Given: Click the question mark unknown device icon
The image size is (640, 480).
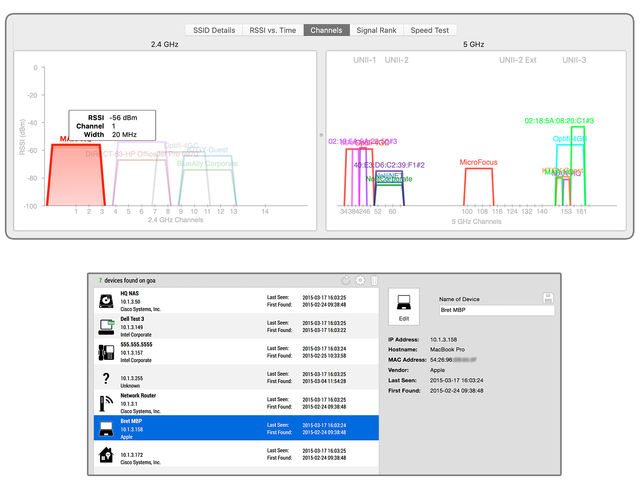Looking at the screenshot, I should (x=106, y=378).
